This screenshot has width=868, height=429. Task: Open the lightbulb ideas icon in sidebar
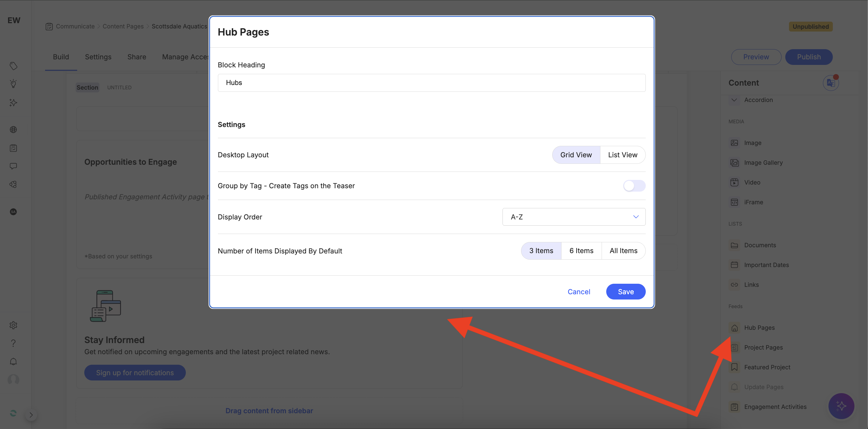tap(13, 84)
